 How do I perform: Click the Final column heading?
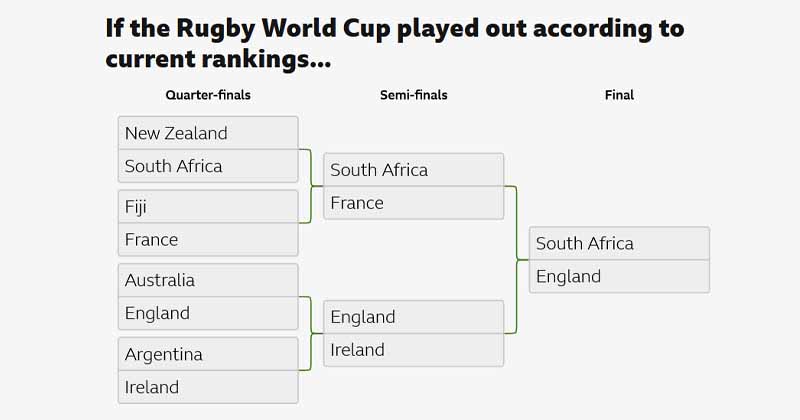click(619, 95)
